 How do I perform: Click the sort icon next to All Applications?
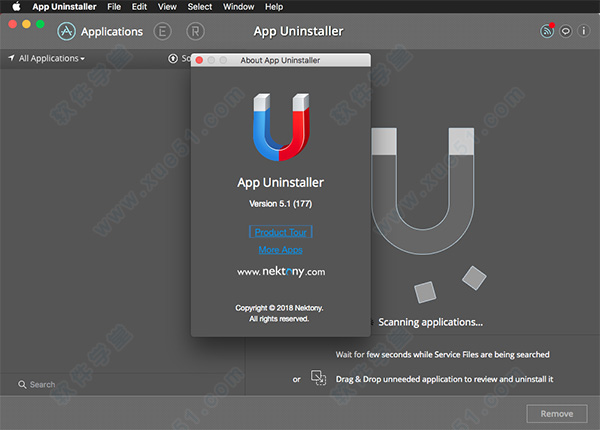pyautogui.click(x=173, y=59)
